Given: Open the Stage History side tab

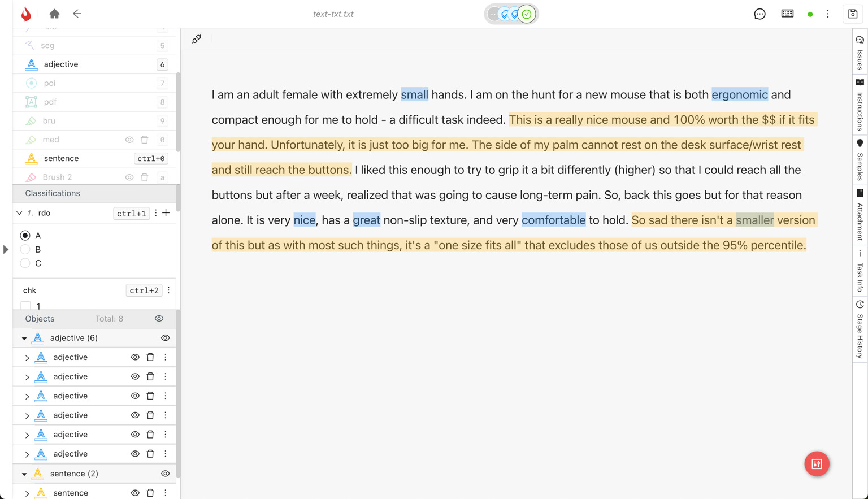Looking at the screenshot, I should [860, 331].
